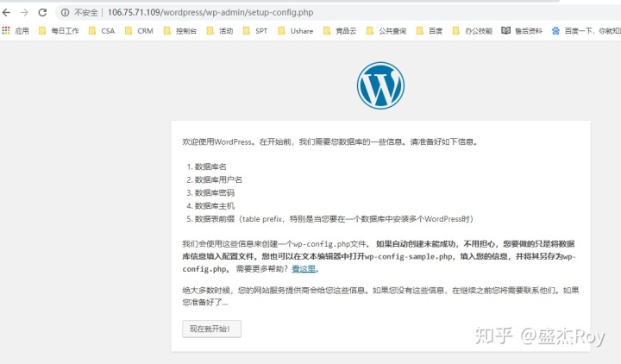This screenshot has height=364, width=621.
Task: Open the 应用 apps grid shortcut
Action: click(x=16, y=31)
